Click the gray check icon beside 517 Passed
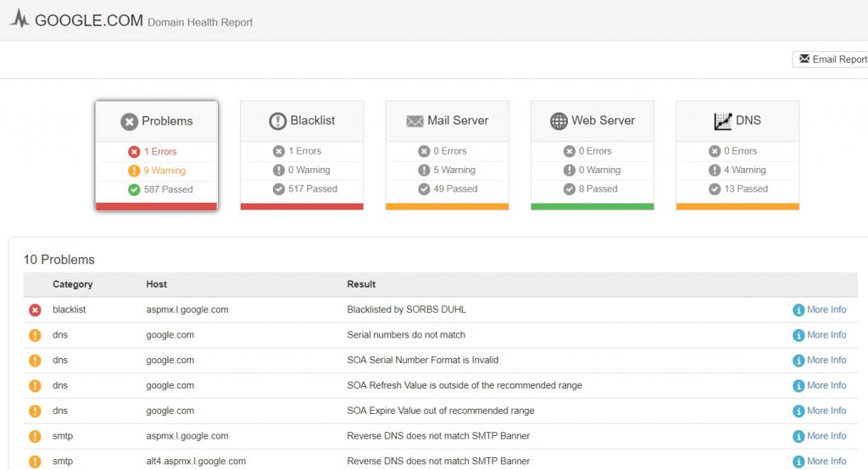The width and height of the screenshot is (868, 470). click(278, 189)
